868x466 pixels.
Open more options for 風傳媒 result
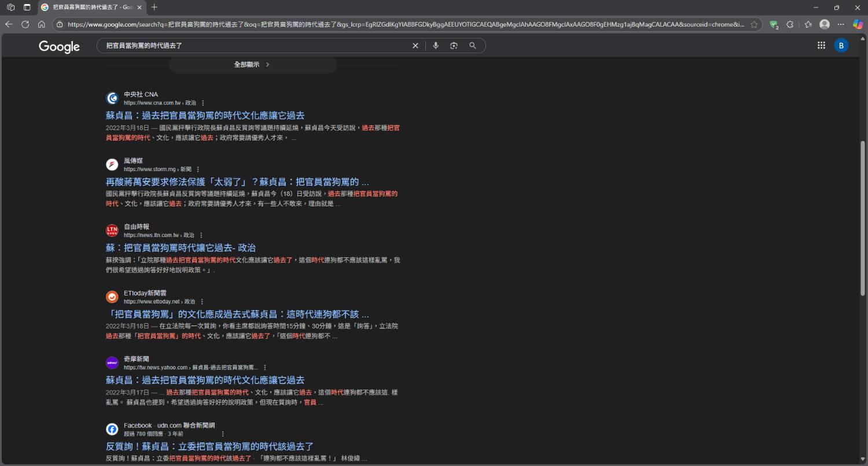198,169
